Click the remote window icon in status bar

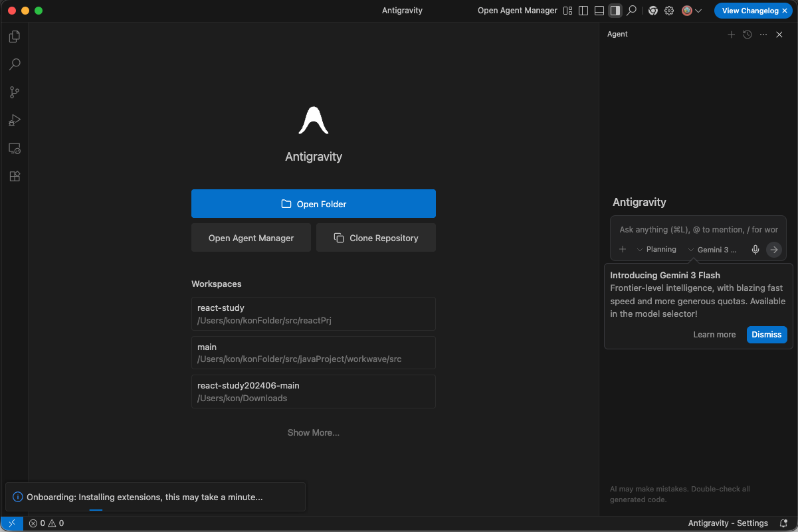(x=12, y=523)
